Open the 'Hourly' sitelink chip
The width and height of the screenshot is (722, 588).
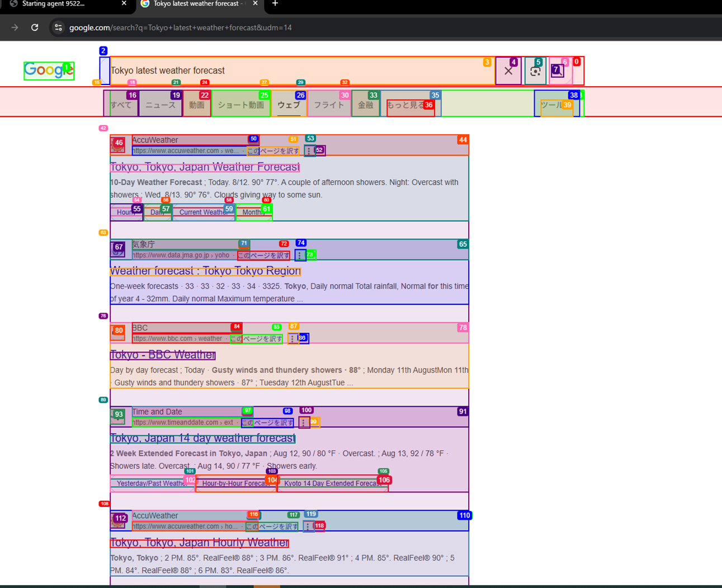[126, 213]
